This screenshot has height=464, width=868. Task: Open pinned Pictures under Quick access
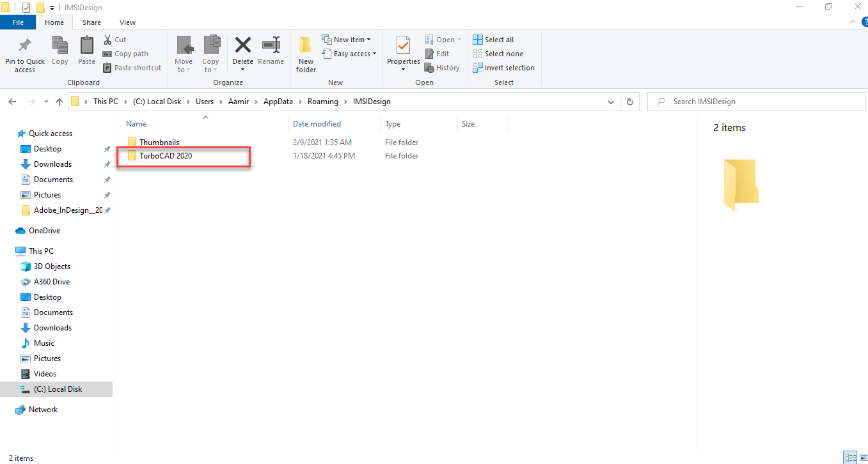[47, 195]
